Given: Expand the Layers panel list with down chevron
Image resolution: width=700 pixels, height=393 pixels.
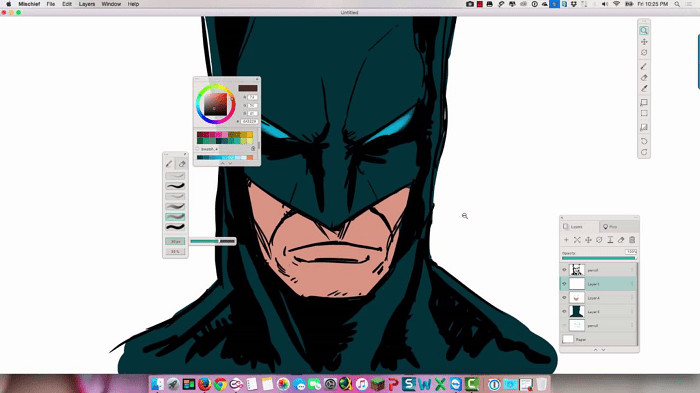Looking at the screenshot, I should pyautogui.click(x=603, y=350).
